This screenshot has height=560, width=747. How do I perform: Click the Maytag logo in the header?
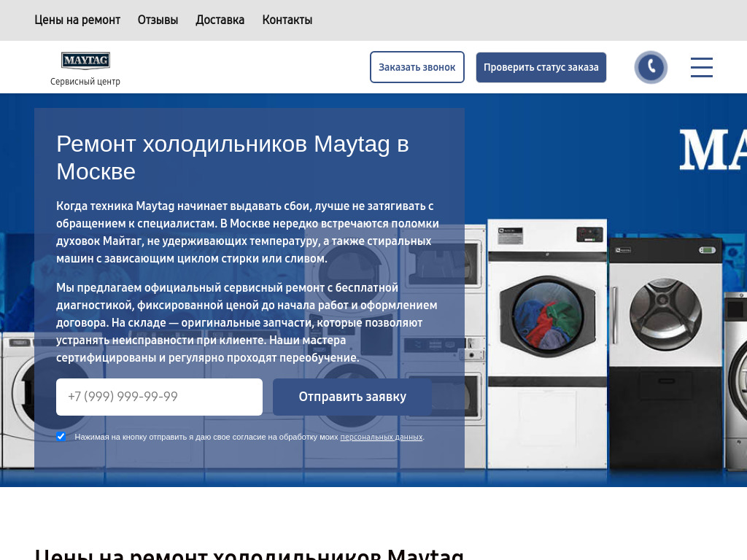pos(85,60)
